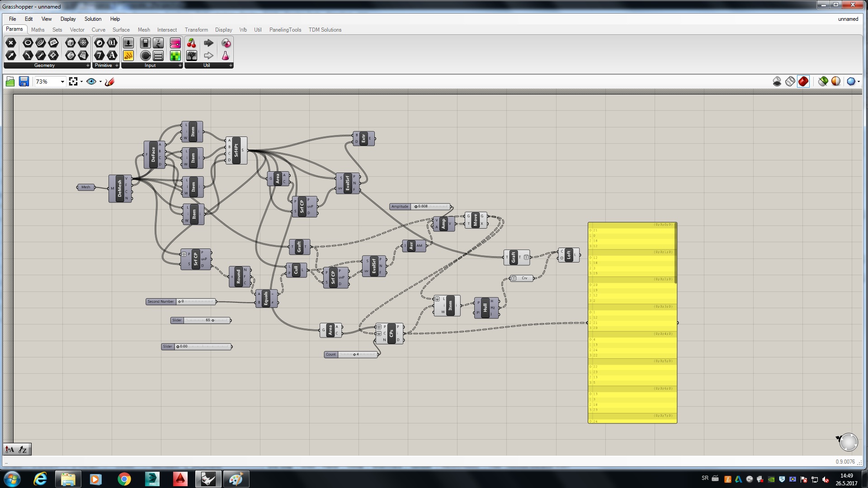This screenshot has height=488, width=868.
Task: Open the zoom percentage dropdown
Action: pos(62,82)
